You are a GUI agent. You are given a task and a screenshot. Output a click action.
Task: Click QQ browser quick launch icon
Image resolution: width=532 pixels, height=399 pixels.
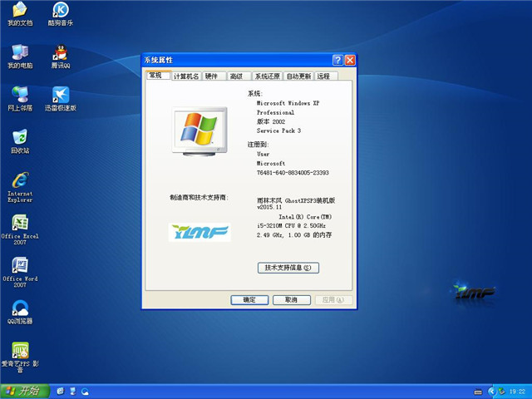coord(85,392)
